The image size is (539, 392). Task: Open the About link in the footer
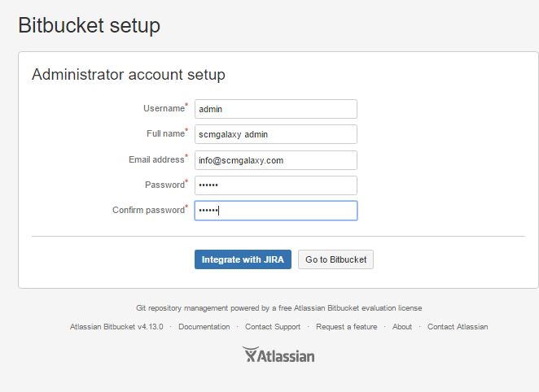[x=402, y=327]
